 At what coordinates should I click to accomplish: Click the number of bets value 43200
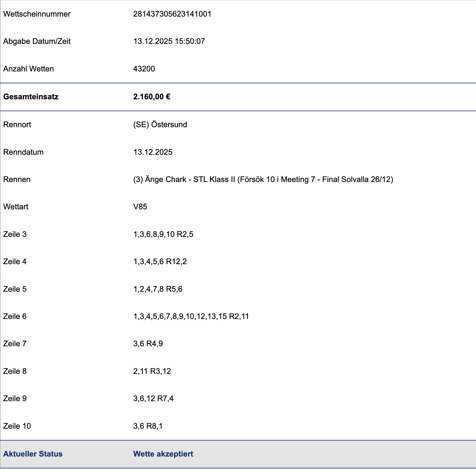pyautogui.click(x=144, y=69)
